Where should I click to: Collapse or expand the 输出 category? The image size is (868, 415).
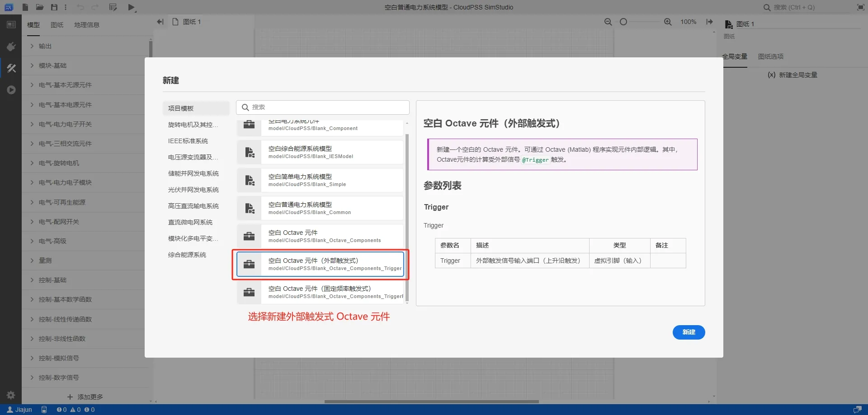pos(45,46)
